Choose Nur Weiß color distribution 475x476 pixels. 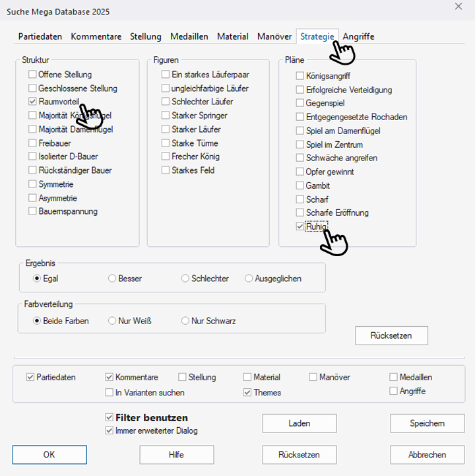coord(112,321)
